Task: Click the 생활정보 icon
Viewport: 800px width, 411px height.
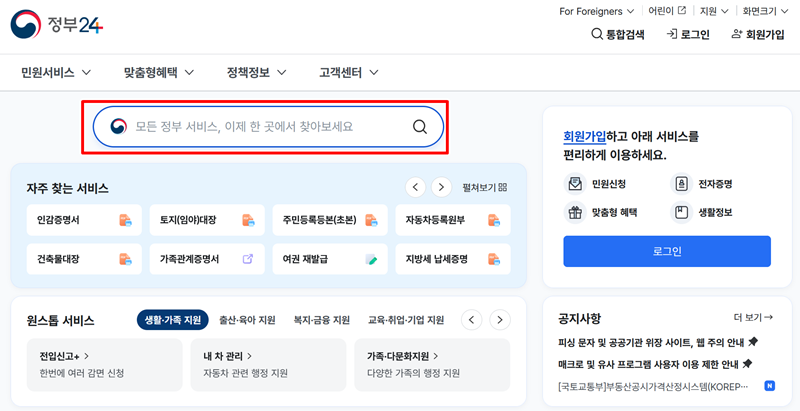Action: [x=682, y=213]
